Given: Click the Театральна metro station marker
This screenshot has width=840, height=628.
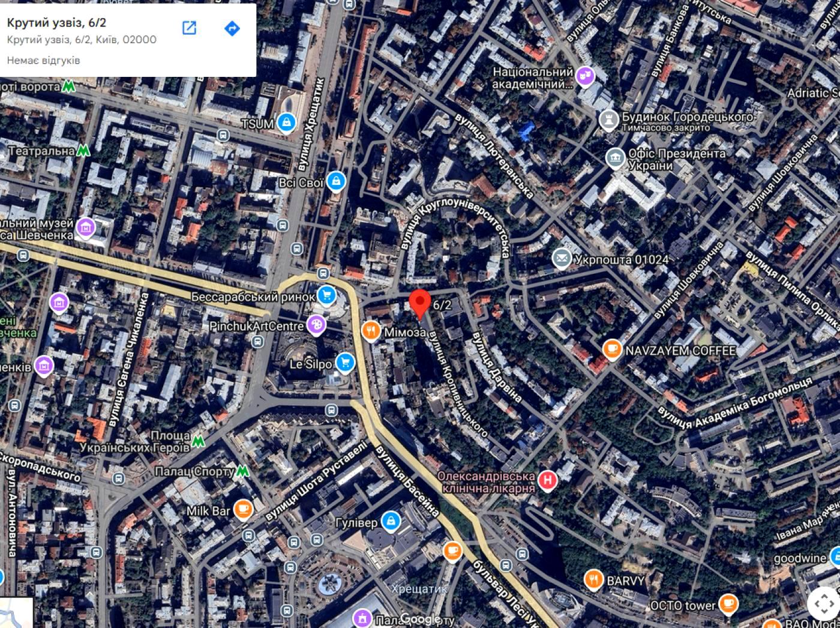Looking at the screenshot, I should pos(83,151).
